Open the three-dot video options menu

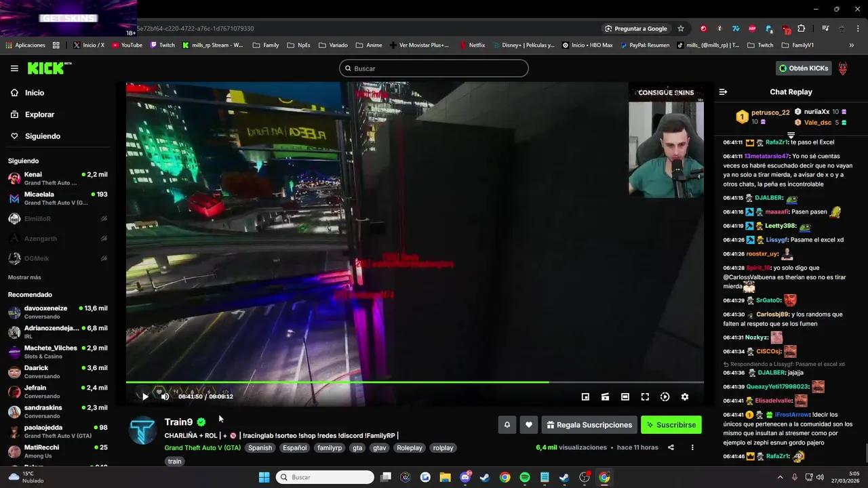click(x=692, y=447)
